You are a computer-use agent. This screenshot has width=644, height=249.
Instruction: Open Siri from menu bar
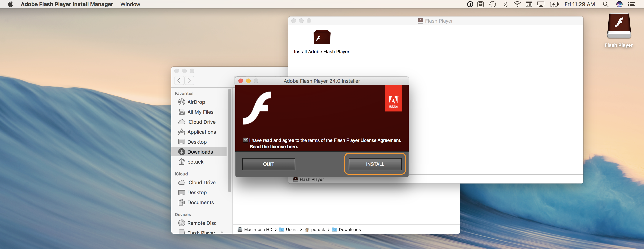(619, 4)
